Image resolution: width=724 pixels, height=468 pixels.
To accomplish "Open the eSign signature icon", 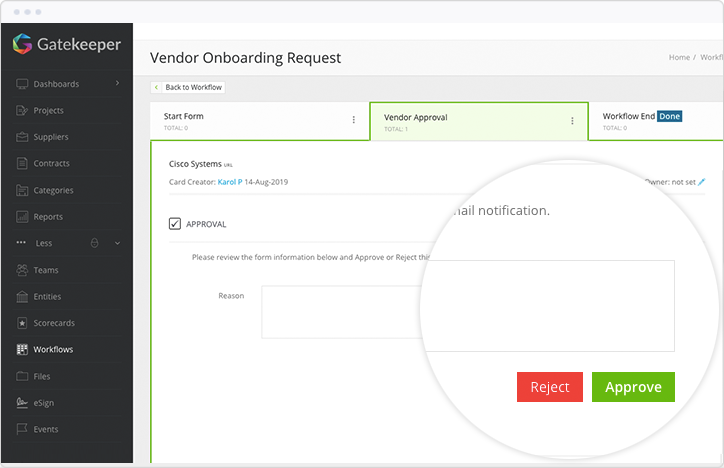I will [x=23, y=403].
